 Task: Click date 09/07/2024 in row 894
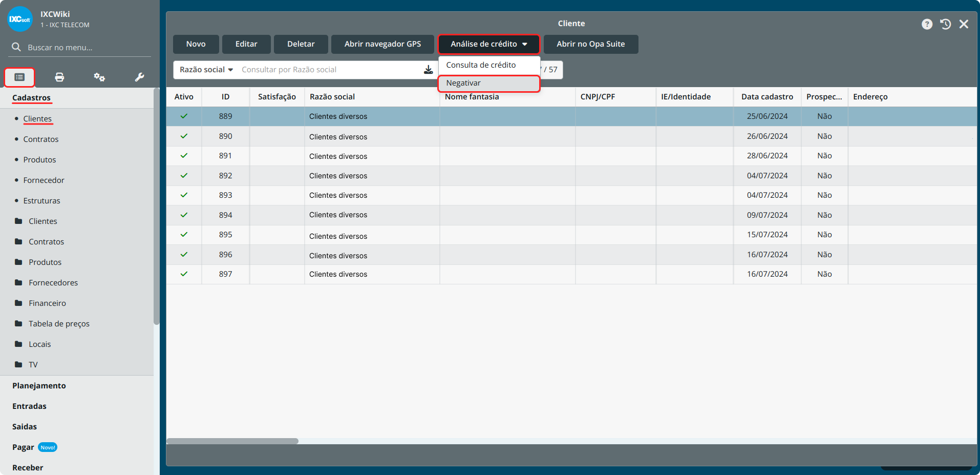pyautogui.click(x=767, y=215)
